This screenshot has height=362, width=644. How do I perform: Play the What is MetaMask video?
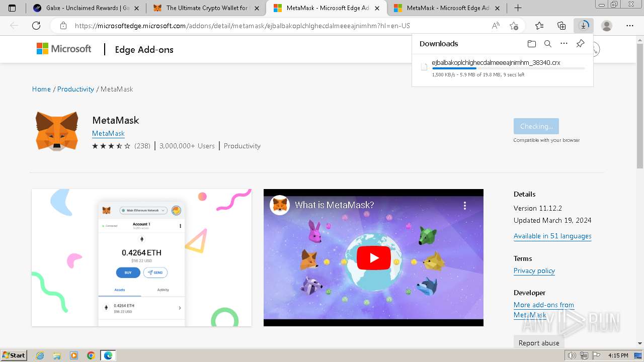(x=373, y=258)
